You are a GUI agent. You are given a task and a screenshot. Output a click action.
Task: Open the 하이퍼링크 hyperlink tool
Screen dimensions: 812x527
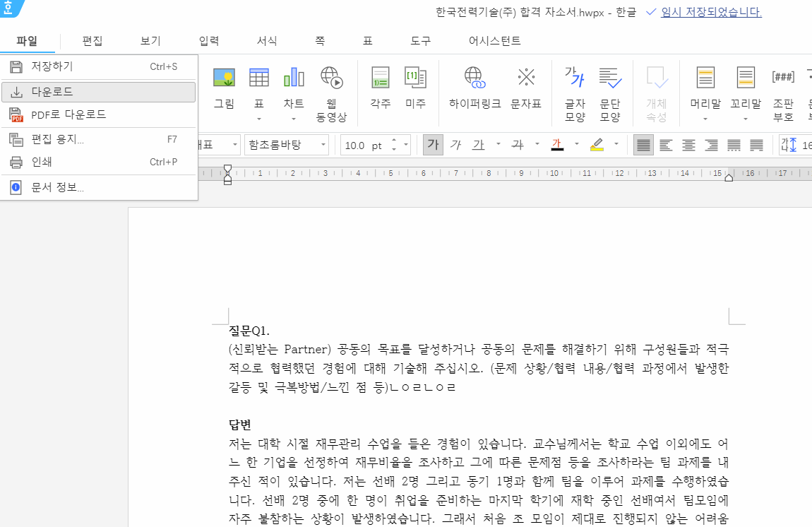pyautogui.click(x=475, y=88)
